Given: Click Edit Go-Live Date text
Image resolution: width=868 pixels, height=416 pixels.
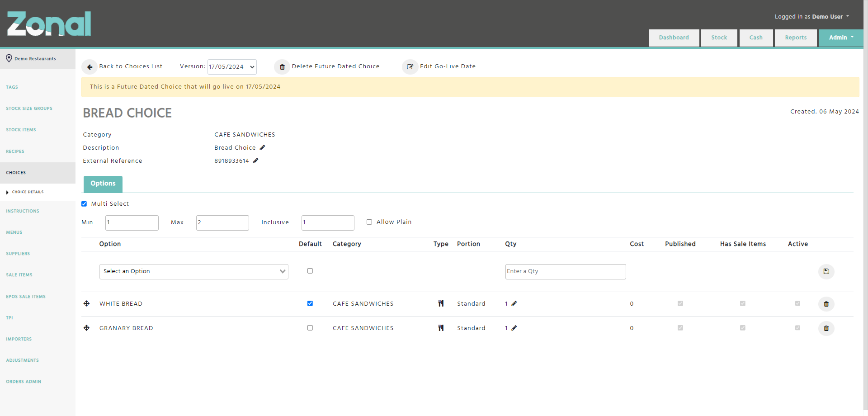Looking at the screenshot, I should (x=448, y=66).
